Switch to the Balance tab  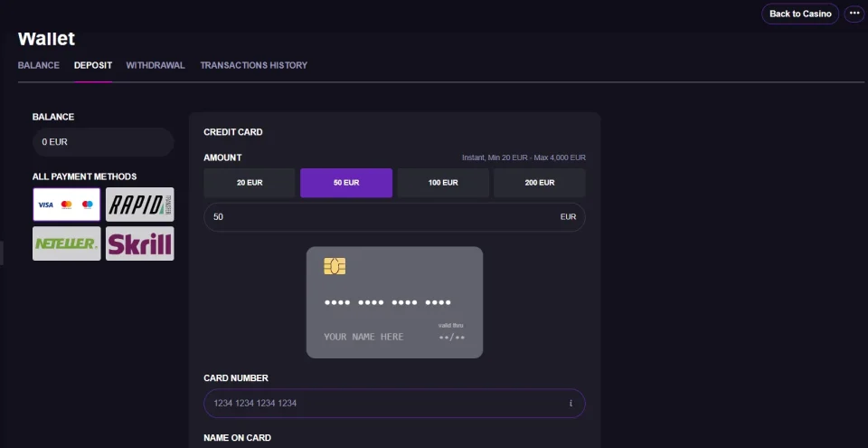[x=39, y=65]
